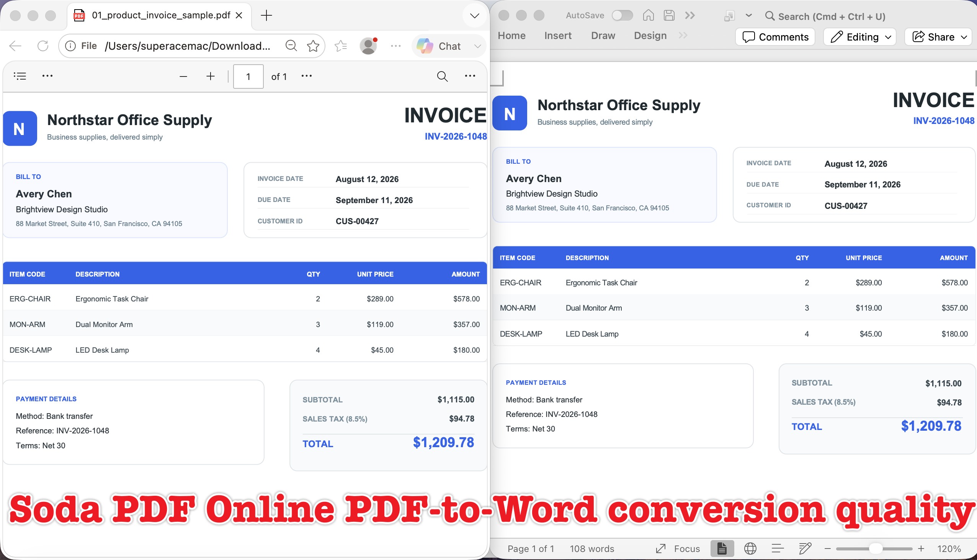
Task: Open page options dots after 'of 1'
Action: 306,76
